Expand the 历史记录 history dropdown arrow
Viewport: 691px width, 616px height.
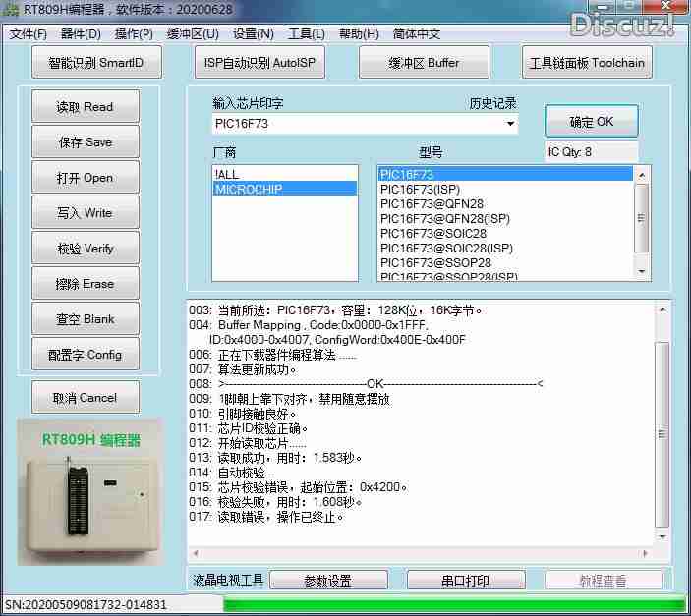tap(510, 124)
